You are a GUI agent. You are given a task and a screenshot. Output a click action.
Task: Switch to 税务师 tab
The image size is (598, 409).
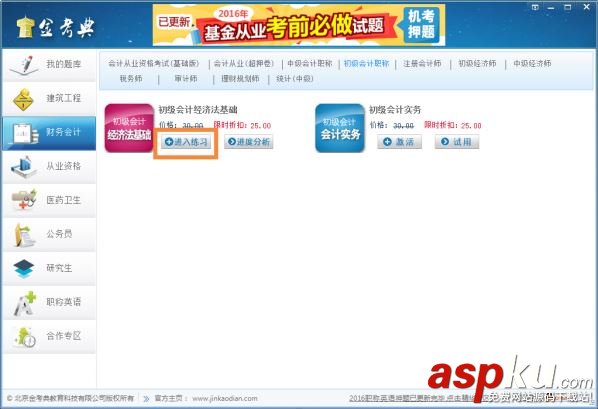(x=131, y=79)
